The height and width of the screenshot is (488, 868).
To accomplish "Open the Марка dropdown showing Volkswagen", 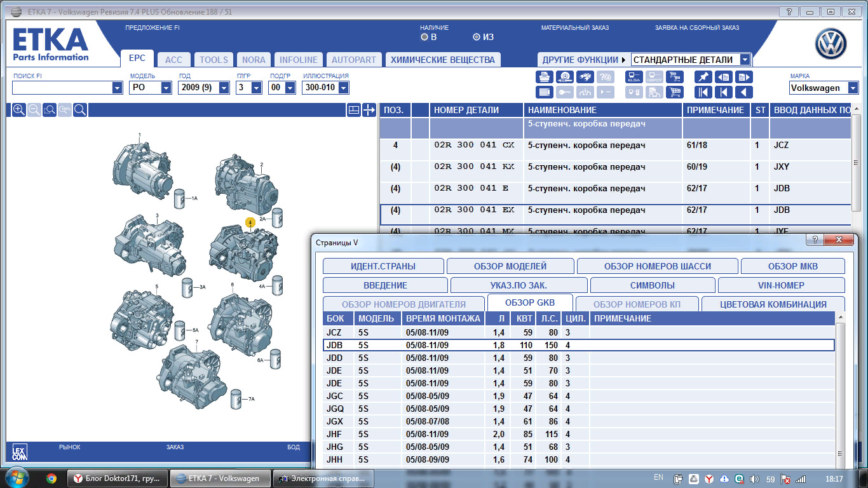I will click(852, 88).
